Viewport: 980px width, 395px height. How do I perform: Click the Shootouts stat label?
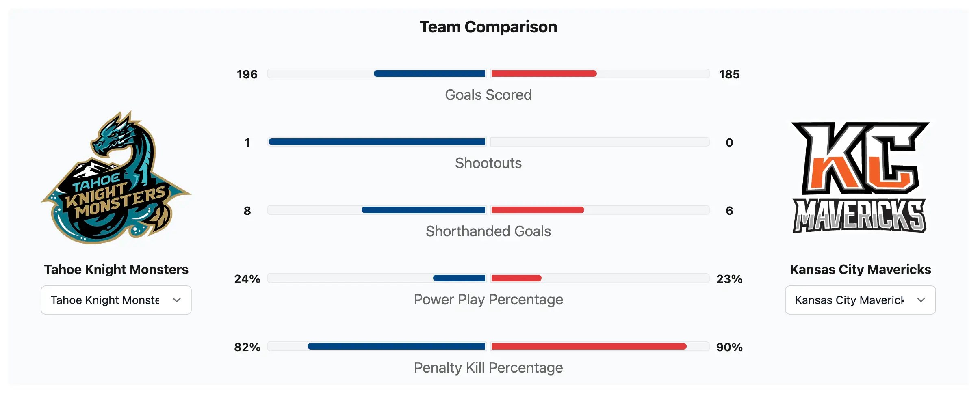coord(488,163)
